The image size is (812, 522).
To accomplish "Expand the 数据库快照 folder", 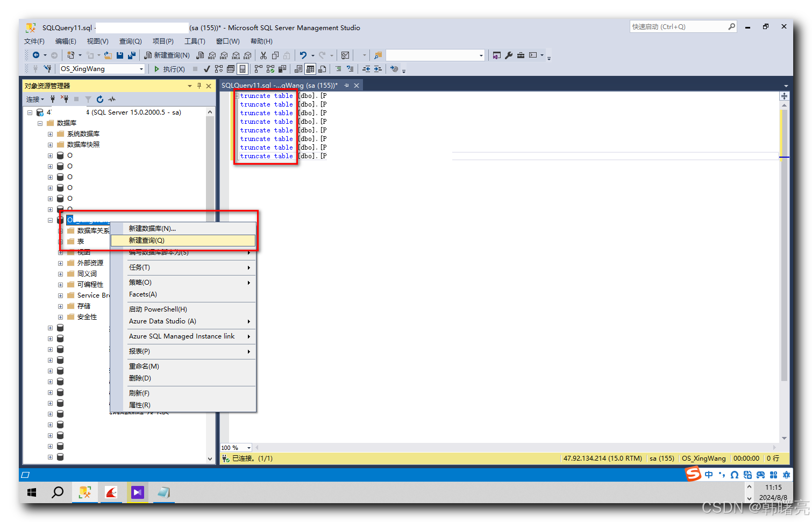I will 50,145.
